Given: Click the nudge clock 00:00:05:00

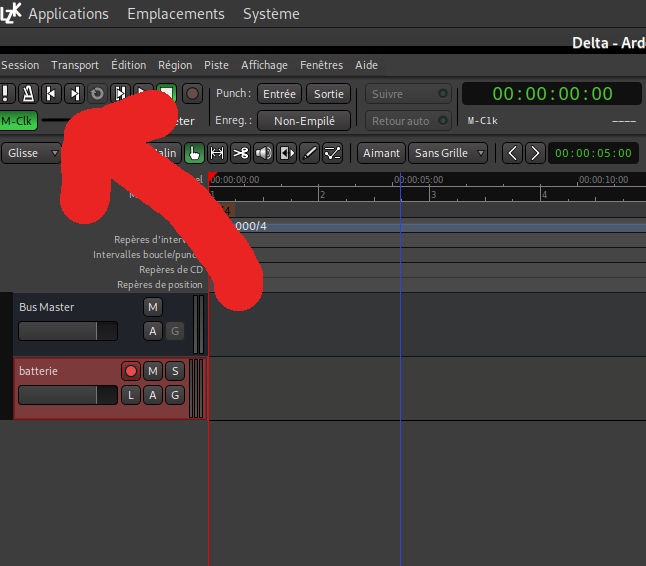Looking at the screenshot, I should [x=593, y=153].
